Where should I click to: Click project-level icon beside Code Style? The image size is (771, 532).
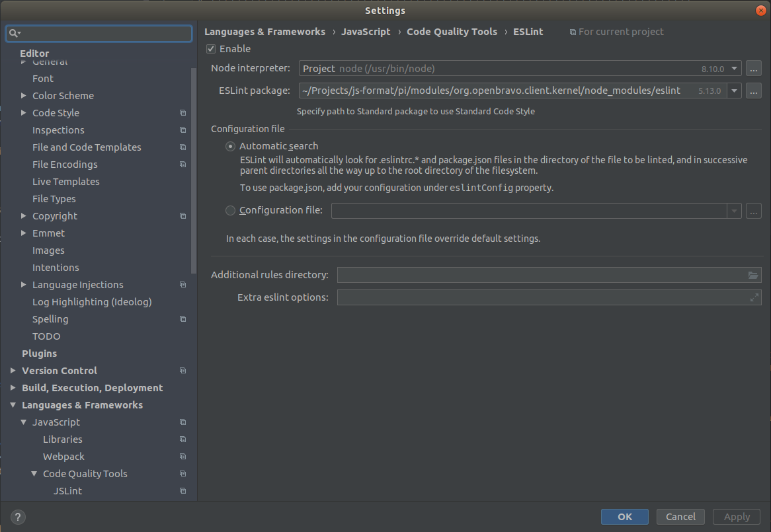click(183, 113)
